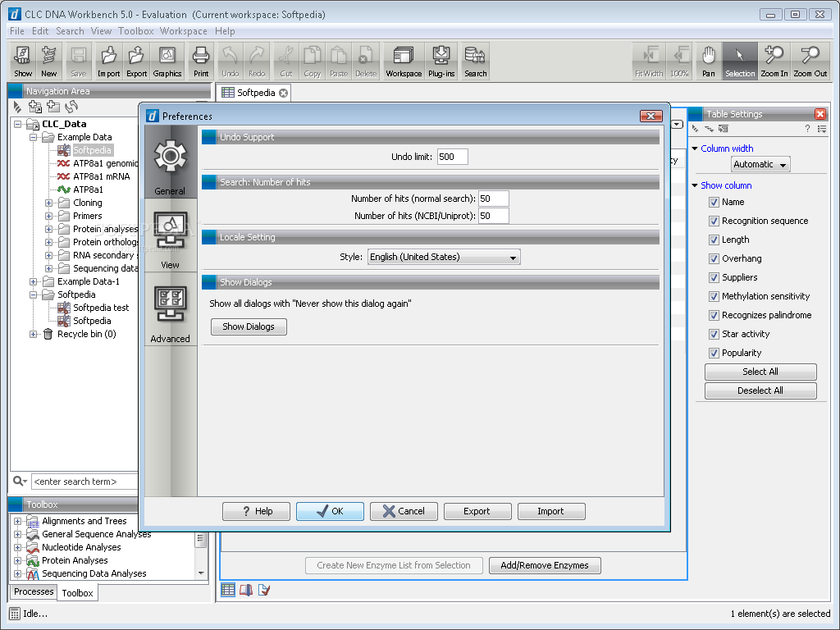Open the Toolbox menu

click(x=136, y=31)
